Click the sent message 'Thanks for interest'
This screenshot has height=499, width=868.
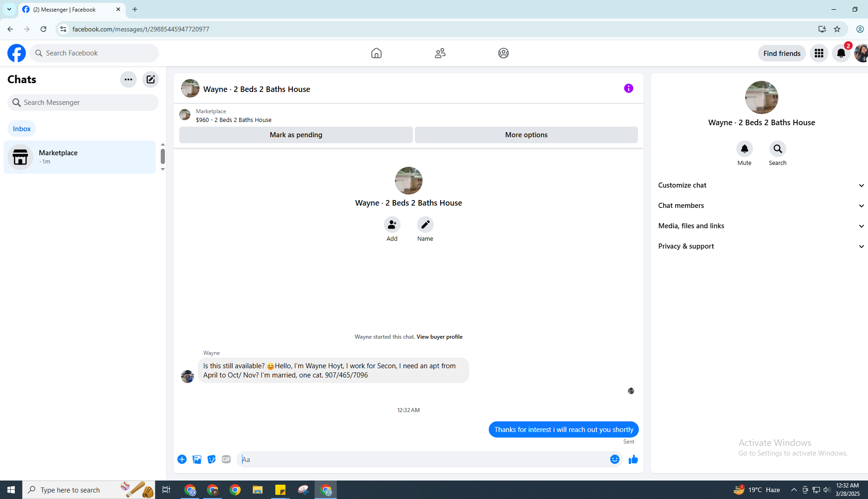[564, 430]
